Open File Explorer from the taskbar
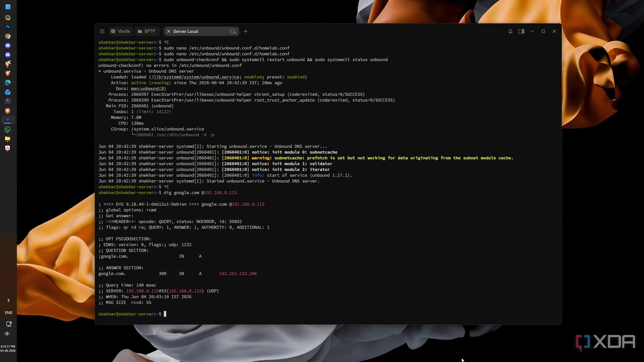 point(8,139)
